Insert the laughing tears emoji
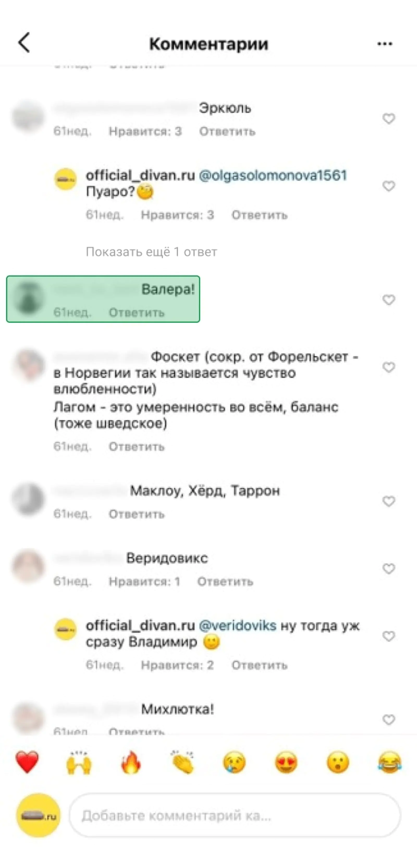 390,762
